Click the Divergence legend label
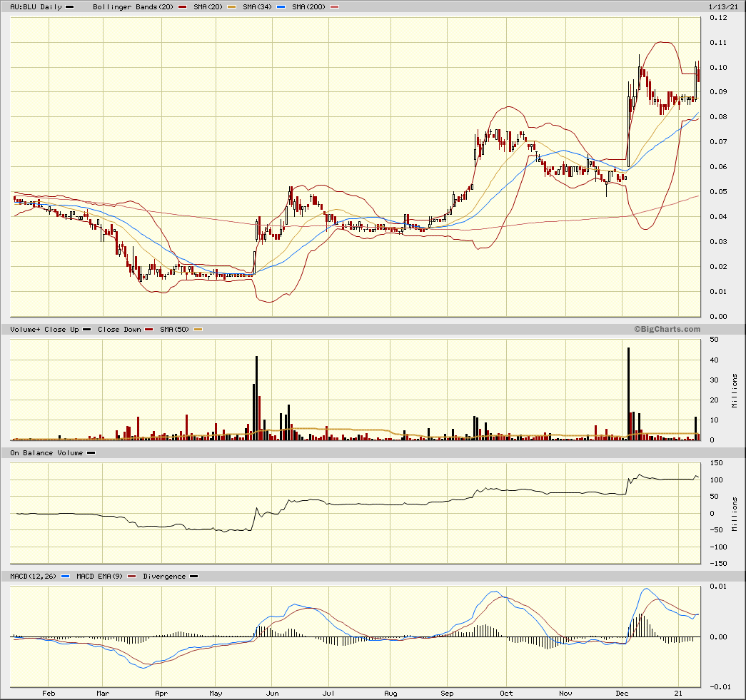This screenshot has width=746, height=700. pyautogui.click(x=164, y=576)
